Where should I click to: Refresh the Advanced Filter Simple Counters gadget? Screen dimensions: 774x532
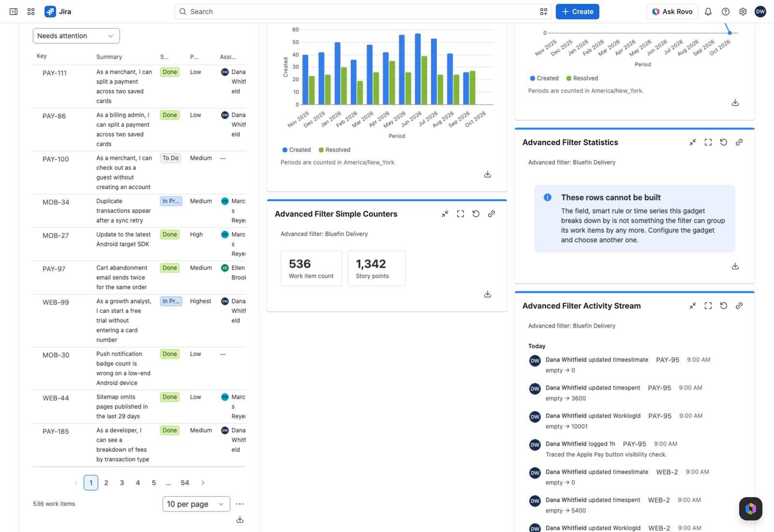click(x=476, y=214)
